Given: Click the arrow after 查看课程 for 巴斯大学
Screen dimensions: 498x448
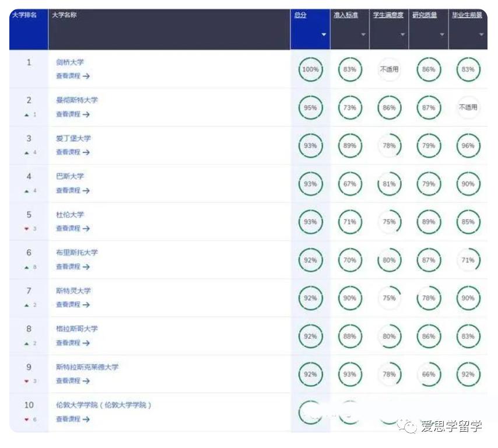Looking at the screenshot, I should click(x=85, y=191).
